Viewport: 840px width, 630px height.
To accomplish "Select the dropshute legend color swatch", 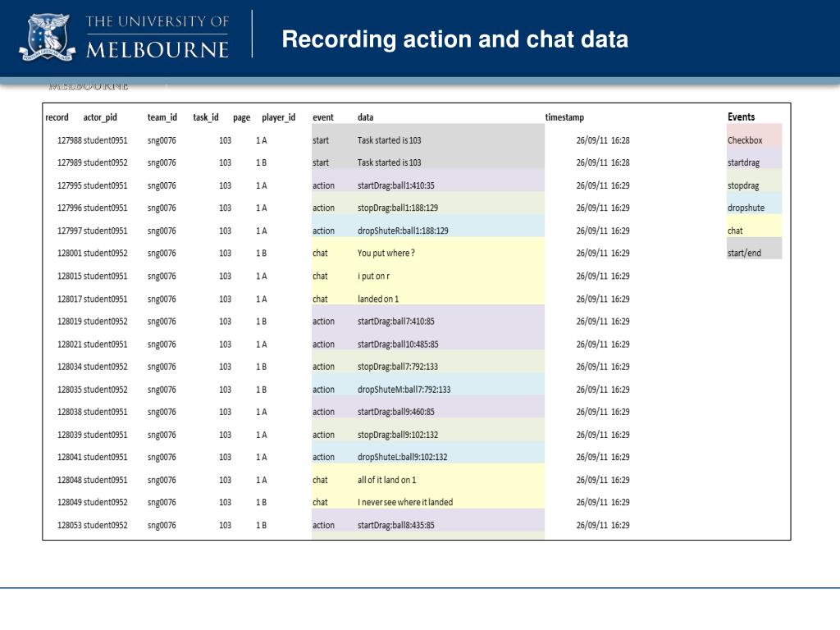I will 755,203.
